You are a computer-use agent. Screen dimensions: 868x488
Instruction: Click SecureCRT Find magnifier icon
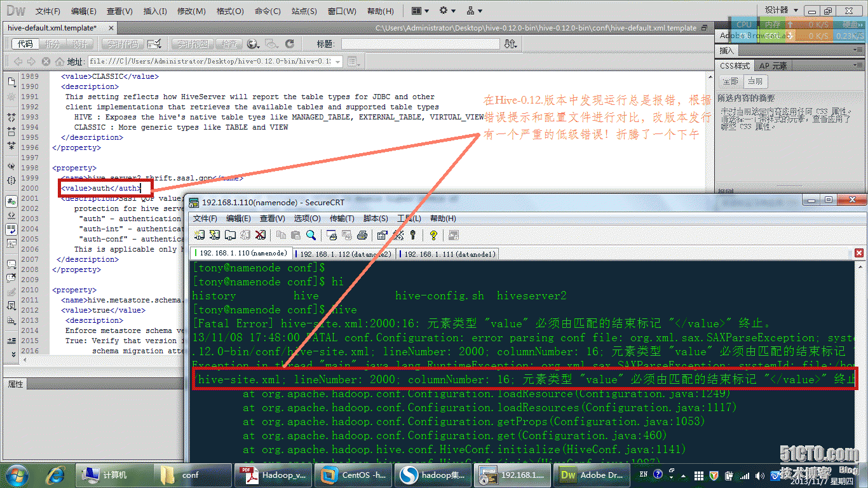[x=311, y=235]
